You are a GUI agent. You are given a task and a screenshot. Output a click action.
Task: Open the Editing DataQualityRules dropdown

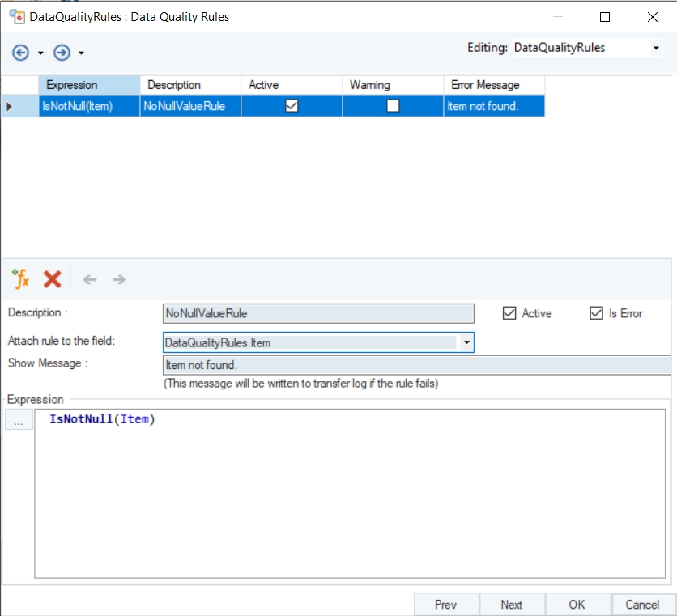tap(655, 49)
